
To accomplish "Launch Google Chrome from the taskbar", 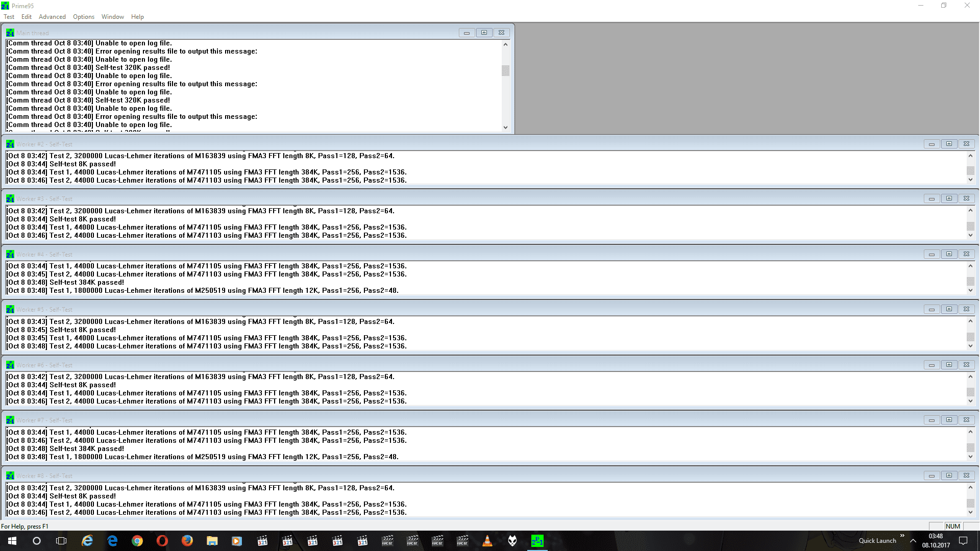I will [x=137, y=541].
